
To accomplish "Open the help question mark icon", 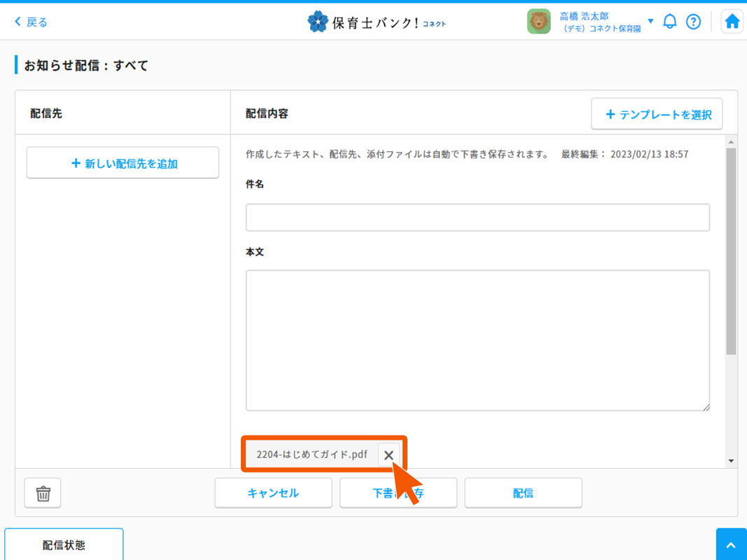I will pos(693,22).
